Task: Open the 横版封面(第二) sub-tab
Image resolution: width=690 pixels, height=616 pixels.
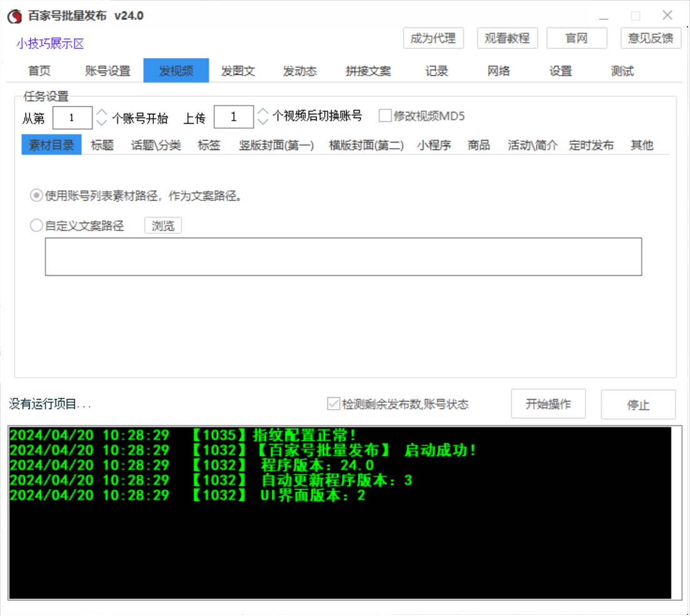Action: pyautogui.click(x=366, y=145)
